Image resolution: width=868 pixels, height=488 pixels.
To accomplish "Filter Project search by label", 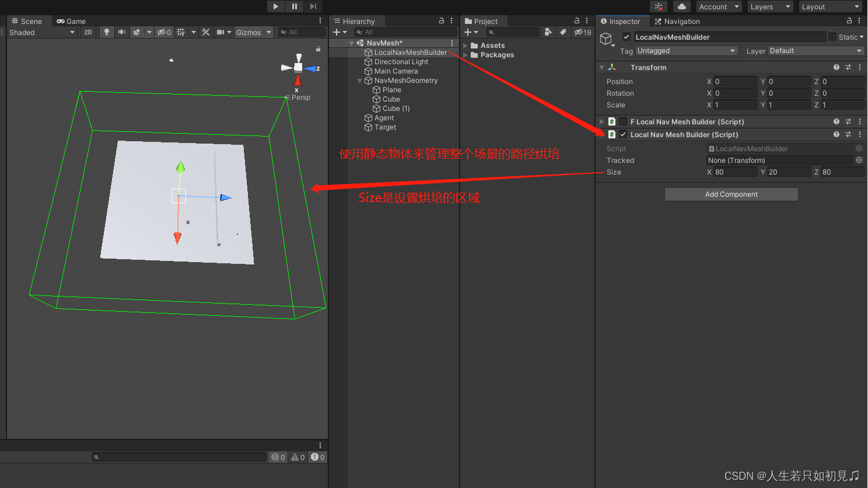I will tap(563, 32).
